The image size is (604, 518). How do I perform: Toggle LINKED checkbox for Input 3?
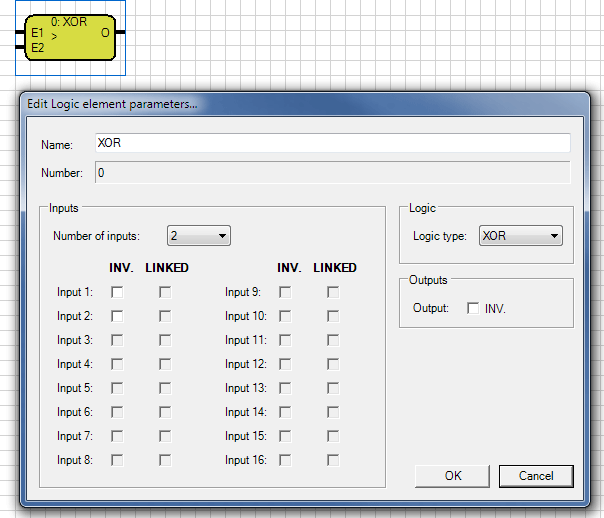pos(165,340)
